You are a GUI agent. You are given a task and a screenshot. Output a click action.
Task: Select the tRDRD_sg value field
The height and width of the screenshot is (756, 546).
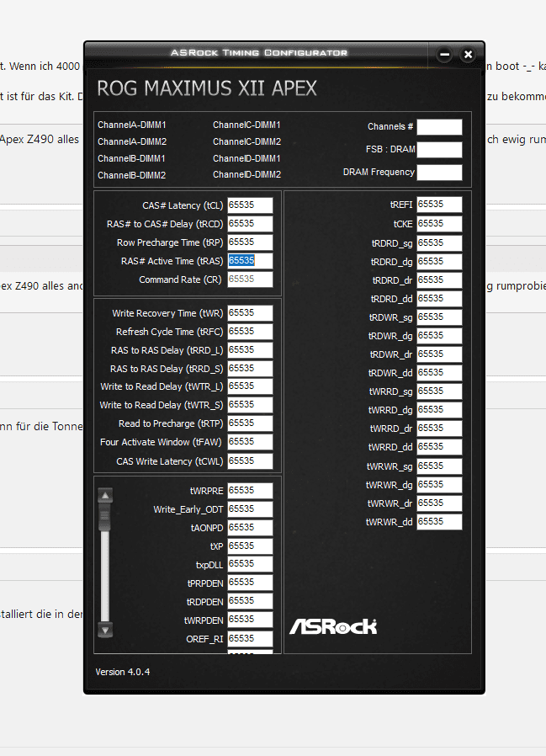click(x=439, y=243)
